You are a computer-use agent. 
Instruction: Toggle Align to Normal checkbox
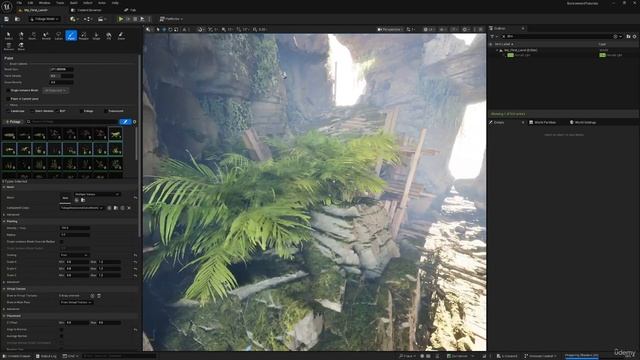pos(62,329)
